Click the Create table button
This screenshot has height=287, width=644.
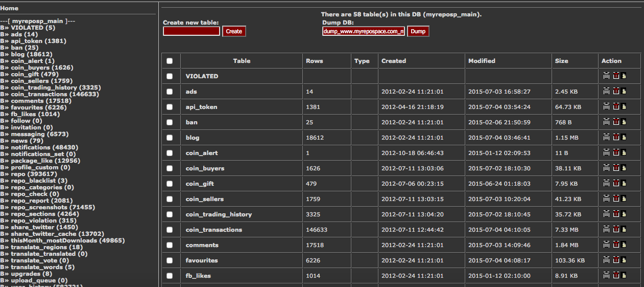(234, 31)
